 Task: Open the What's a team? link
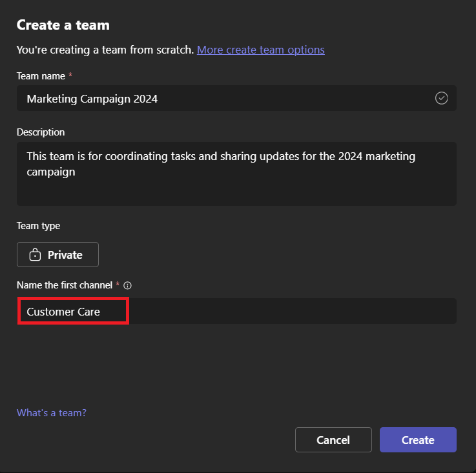[52, 412]
